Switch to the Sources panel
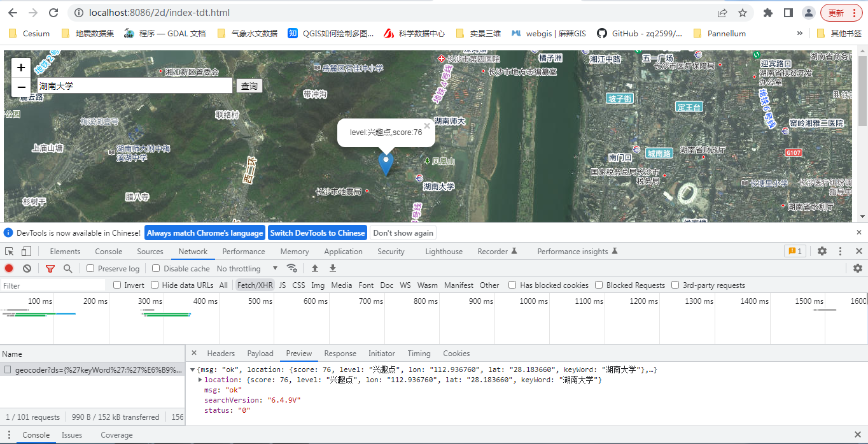868x444 pixels. point(150,251)
